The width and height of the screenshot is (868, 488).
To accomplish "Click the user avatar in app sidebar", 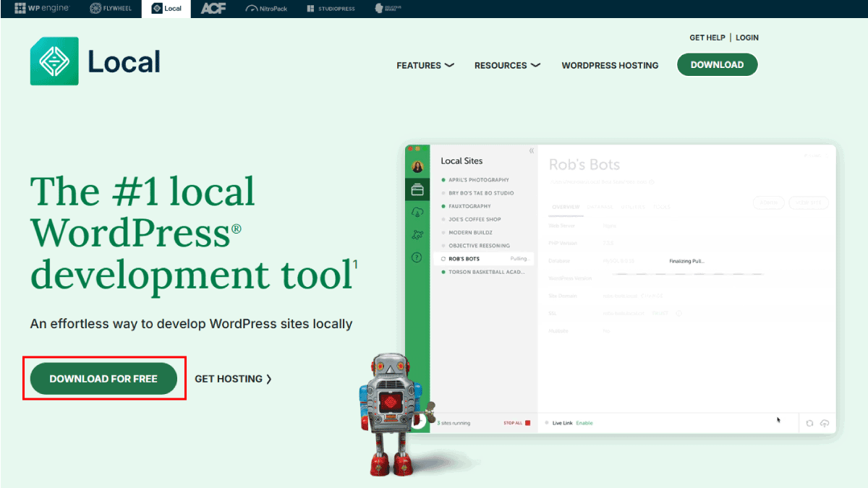I will (417, 167).
